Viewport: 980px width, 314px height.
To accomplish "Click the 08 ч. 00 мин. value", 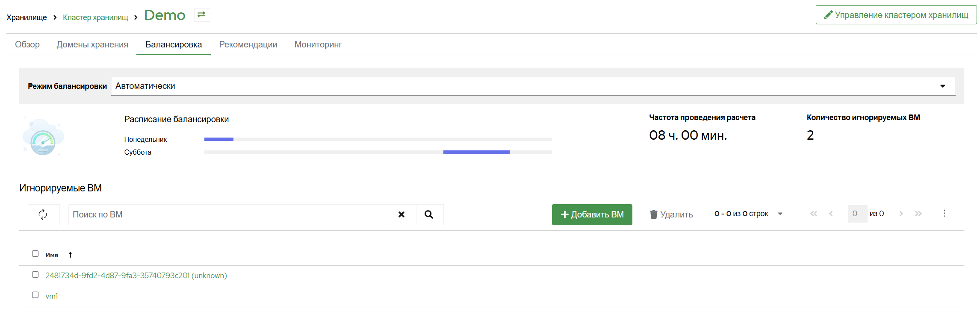I will pos(688,135).
